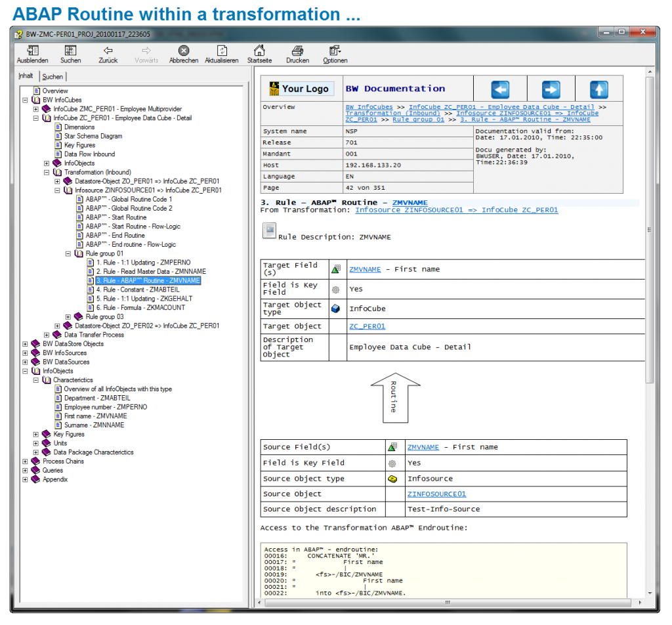Expand the BW DataStore Objects tree node
Screen dimensions: 672x625
coord(25,343)
